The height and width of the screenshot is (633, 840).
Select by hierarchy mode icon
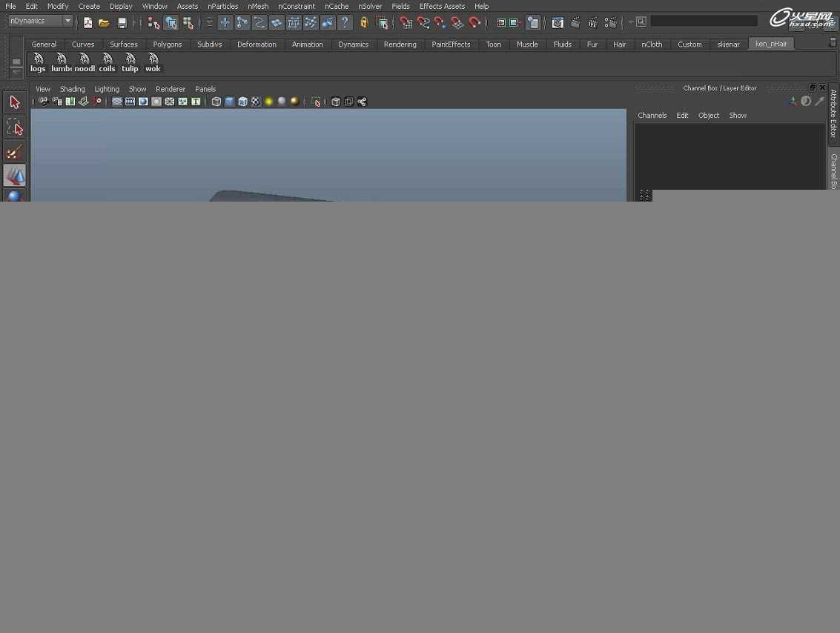[x=153, y=22]
